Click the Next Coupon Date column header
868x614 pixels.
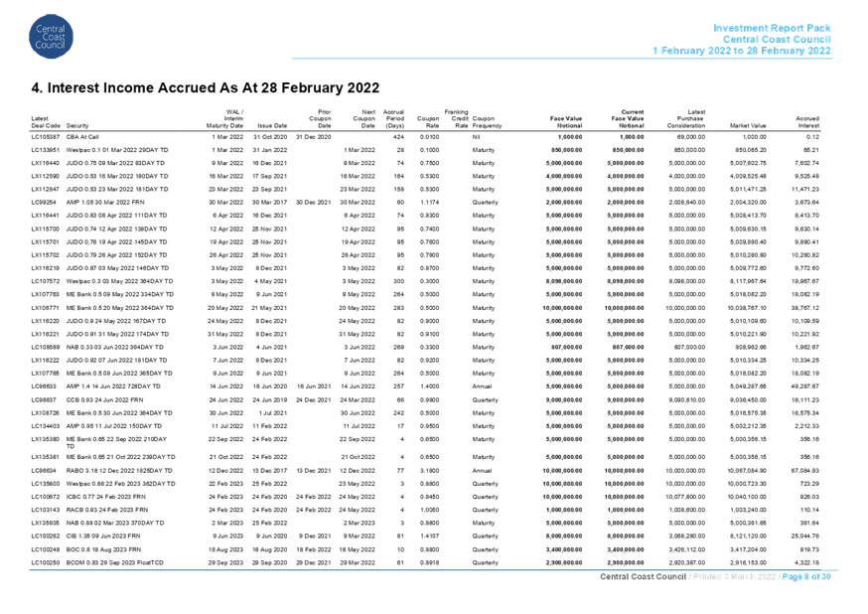pyautogui.click(x=365, y=119)
